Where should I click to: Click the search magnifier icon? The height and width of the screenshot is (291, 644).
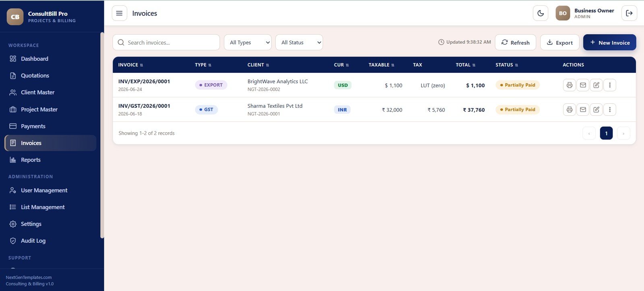tap(121, 43)
